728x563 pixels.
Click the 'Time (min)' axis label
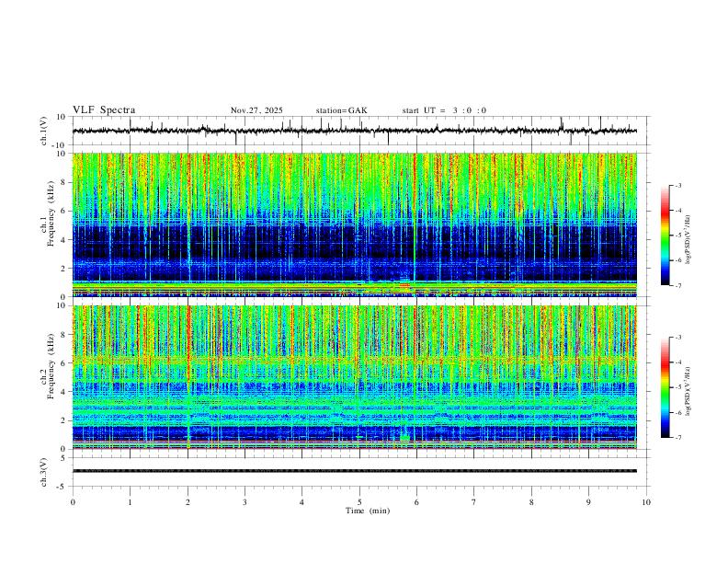click(x=368, y=511)
